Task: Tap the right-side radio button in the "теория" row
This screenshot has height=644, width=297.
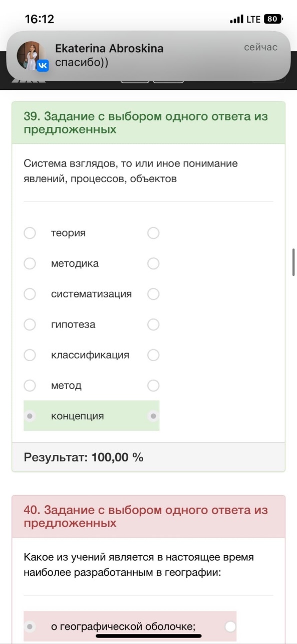Action: coord(153,233)
